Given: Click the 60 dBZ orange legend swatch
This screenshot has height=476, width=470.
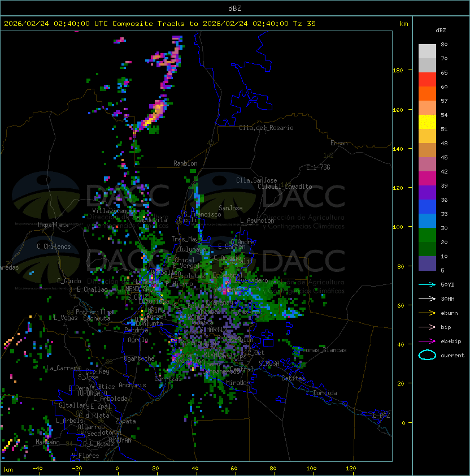Looking at the screenshot, I should point(427,93).
